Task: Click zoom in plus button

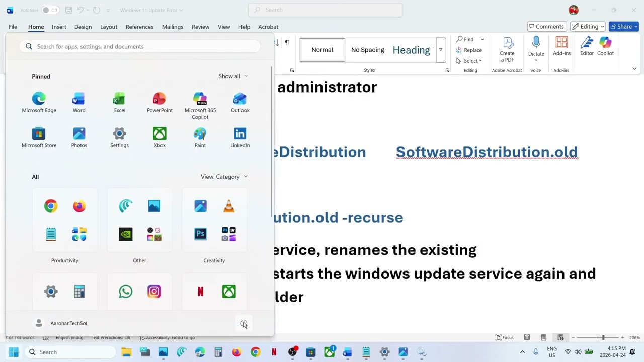Action: tap(622, 337)
